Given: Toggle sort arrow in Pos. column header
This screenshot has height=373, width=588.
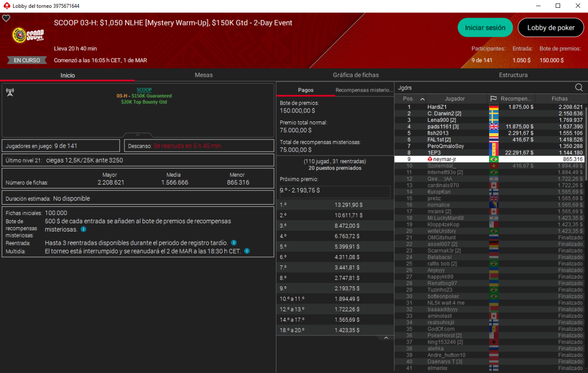Looking at the screenshot, I should [422, 99].
